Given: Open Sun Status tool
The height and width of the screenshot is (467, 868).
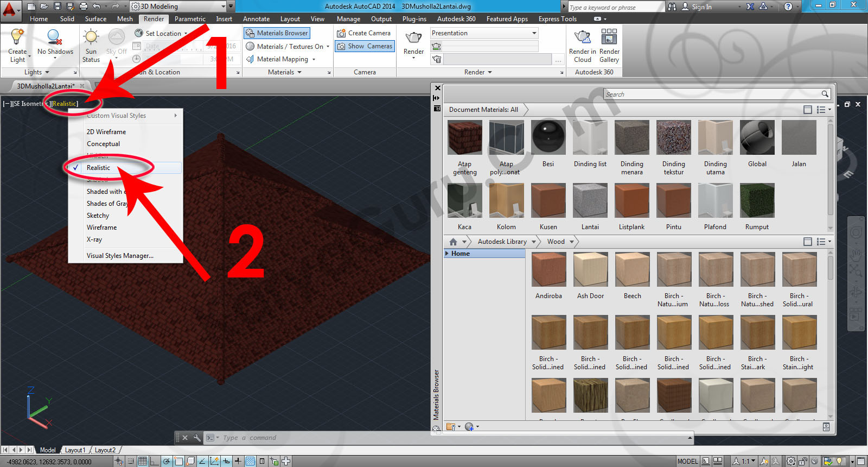Looking at the screenshot, I should pyautogui.click(x=91, y=38).
